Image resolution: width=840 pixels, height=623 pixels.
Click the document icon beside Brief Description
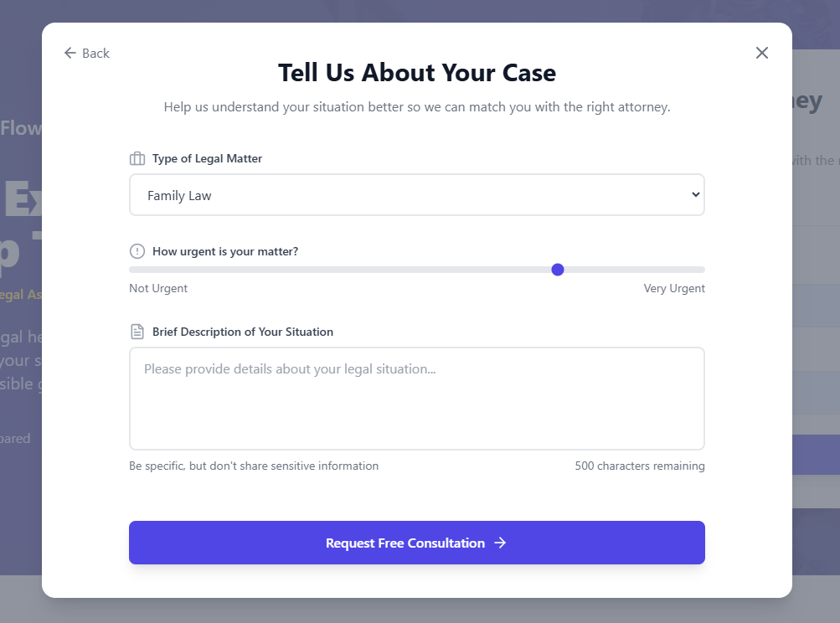click(137, 332)
